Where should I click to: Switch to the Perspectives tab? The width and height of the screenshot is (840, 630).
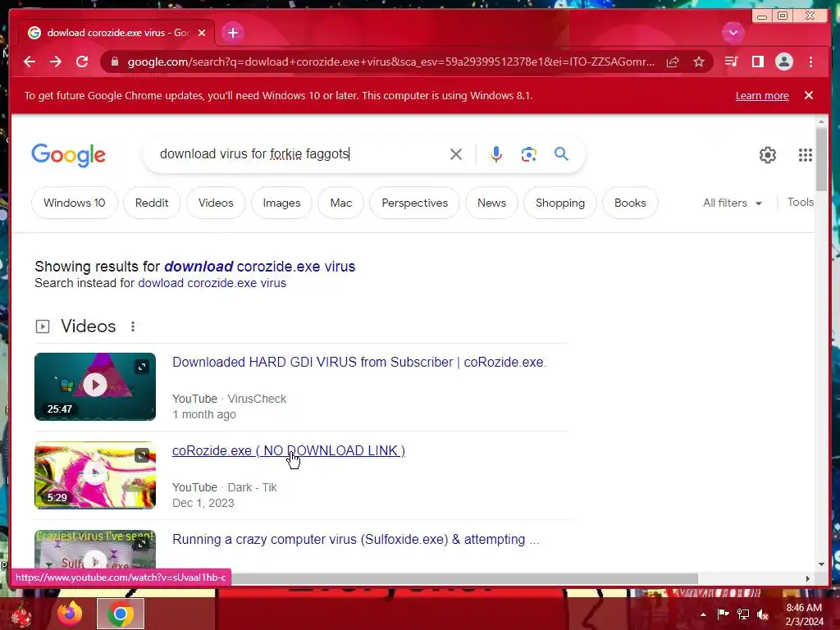[414, 203]
